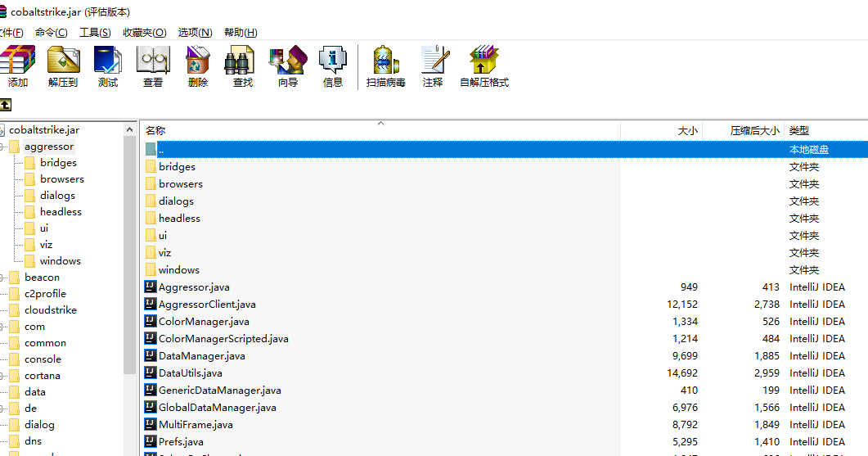Select ColorManagerScripted.java file name
Image resolution: width=868 pixels, height=456 pixels.
click(x=223, y=339)
